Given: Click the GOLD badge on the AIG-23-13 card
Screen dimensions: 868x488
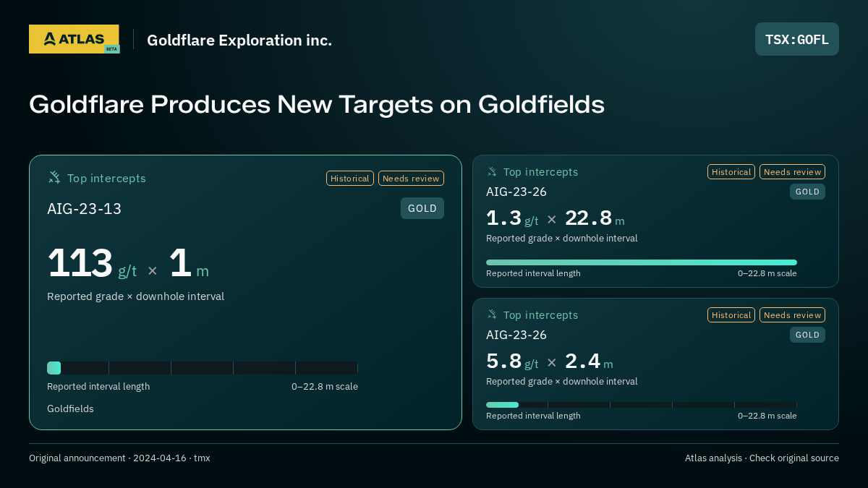Looking at the screenshot, I should pos(422,208).
